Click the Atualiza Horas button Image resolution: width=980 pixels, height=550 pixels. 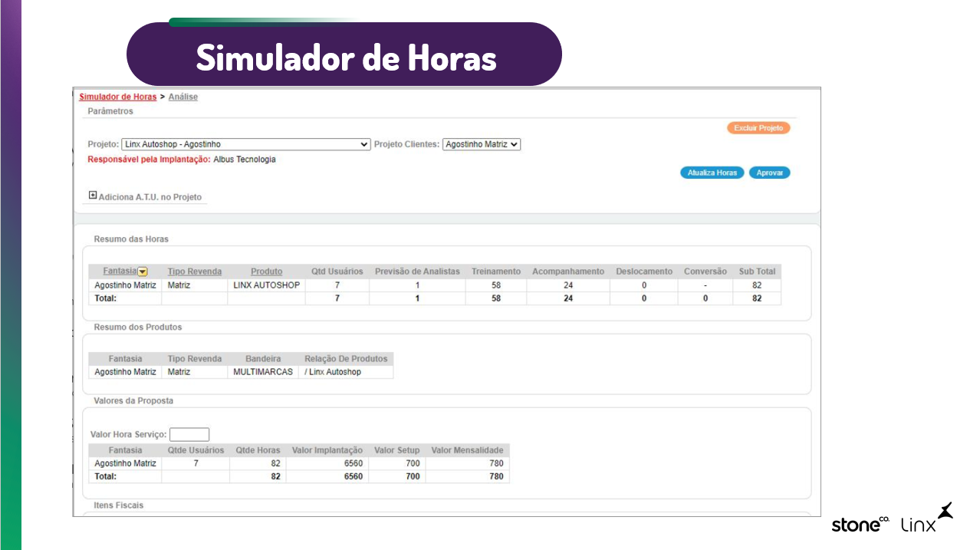click(712, 173)
